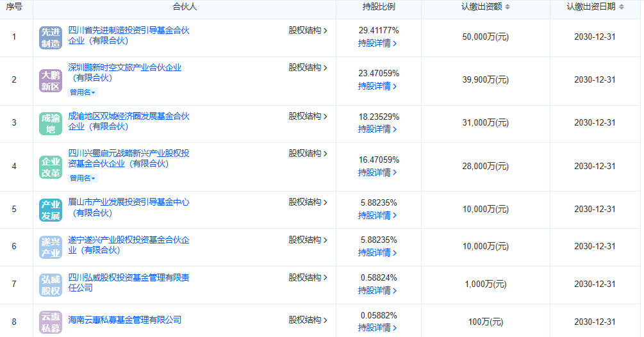Image resolution: width=644 pixels, height=337 pixels.
Task: Sort by 认缴出资额 column arrows
Action: pos(508,6)
